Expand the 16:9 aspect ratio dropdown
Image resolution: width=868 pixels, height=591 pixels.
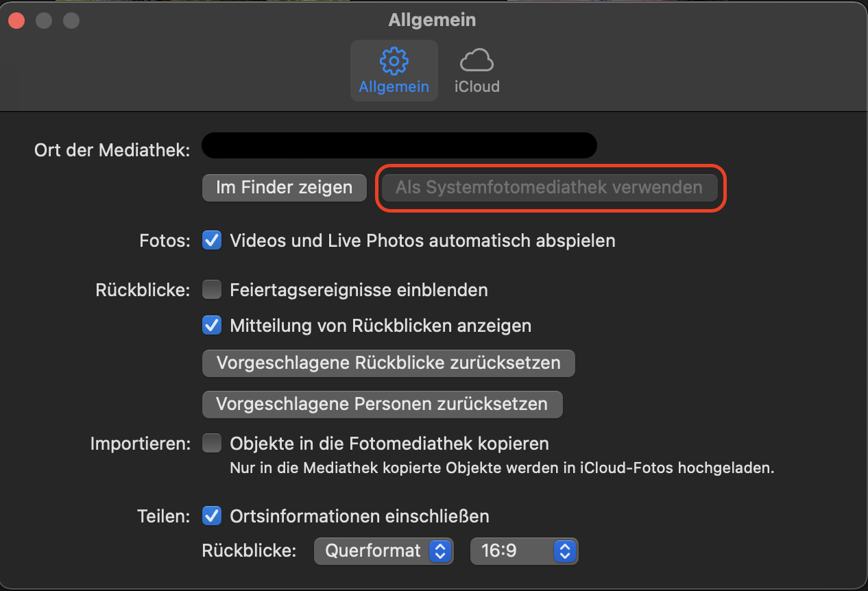[524, 551]
